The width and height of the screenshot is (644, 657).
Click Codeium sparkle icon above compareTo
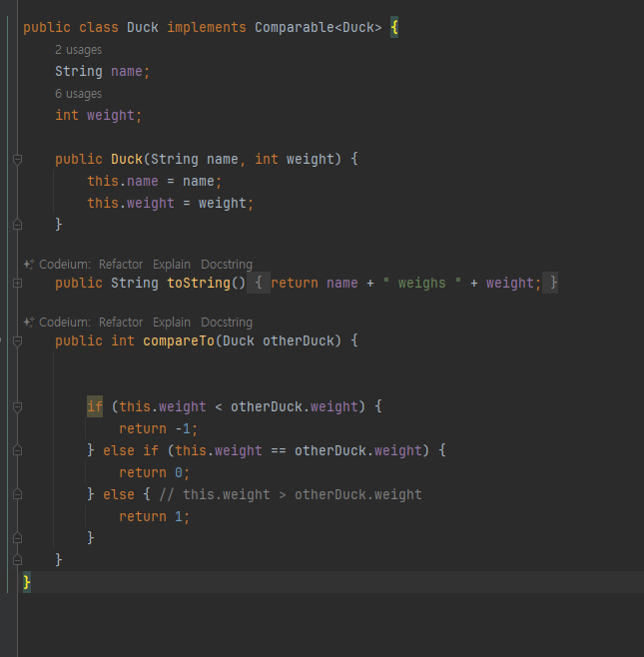click(x=29, y=323)
